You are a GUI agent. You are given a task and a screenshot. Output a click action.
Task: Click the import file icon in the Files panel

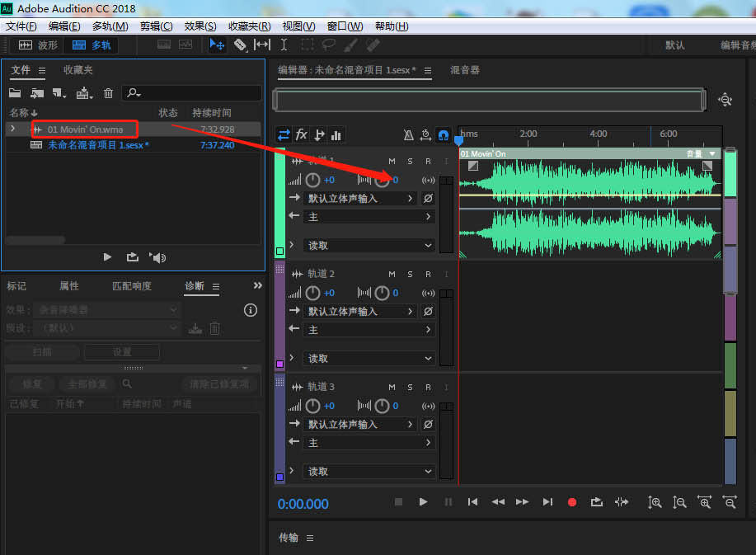pos(36,93)
